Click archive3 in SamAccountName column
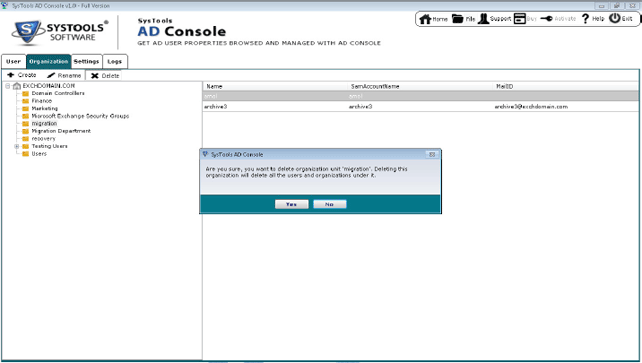The image size is (642, 363). coord(360,107)
